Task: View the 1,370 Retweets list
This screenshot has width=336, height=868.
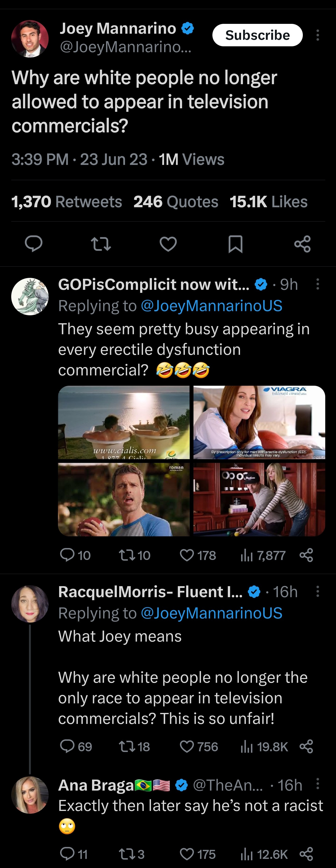Action: pyautogui.click(x=67, y=202)
